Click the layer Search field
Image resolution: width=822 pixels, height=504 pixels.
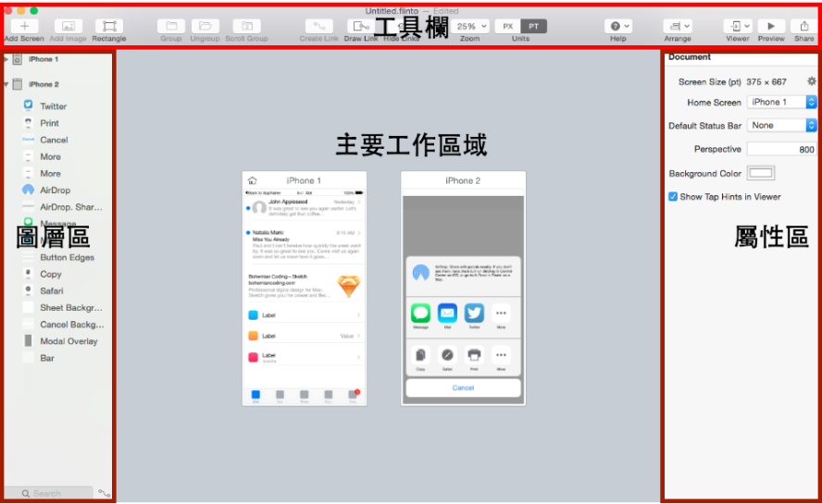48,494
